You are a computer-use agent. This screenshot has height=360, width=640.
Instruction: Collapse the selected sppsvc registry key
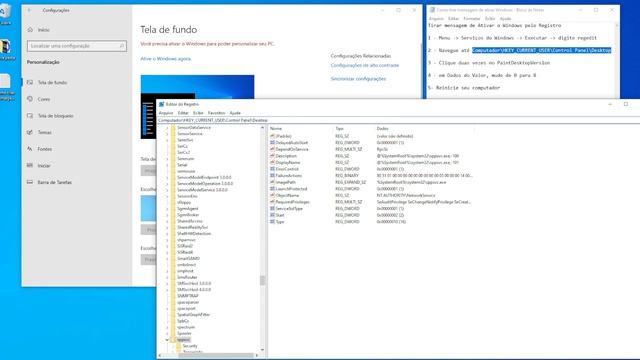pos(167,340)
